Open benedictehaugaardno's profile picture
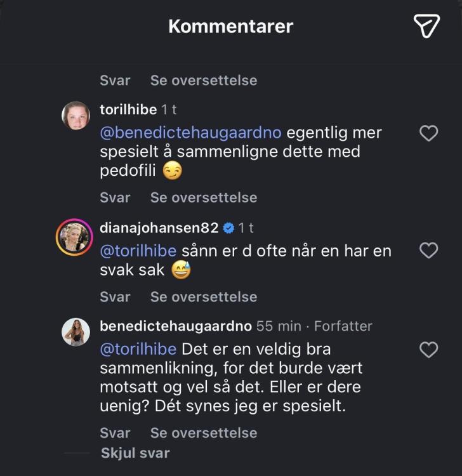 tap(76, 332)
